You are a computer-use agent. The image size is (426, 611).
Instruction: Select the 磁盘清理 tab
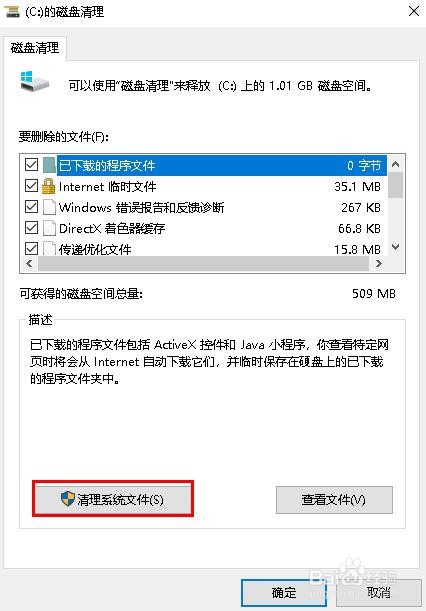pyautogui.click(x=35, y=48)
